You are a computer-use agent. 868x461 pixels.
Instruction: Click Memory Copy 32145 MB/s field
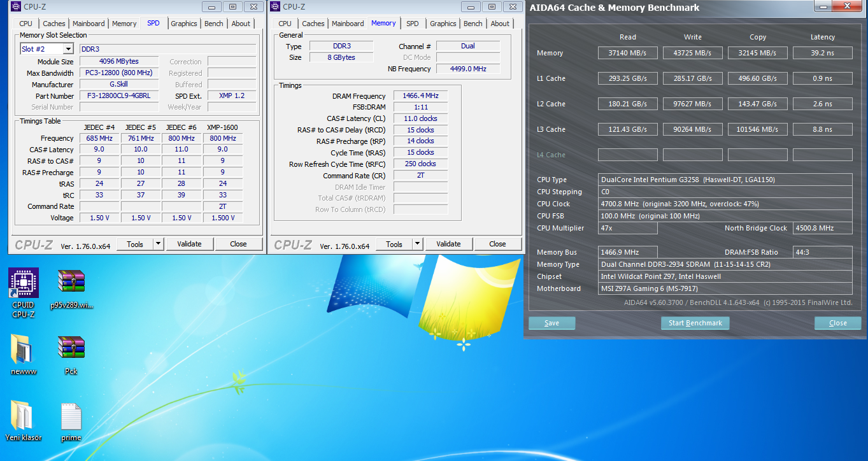click(x=758, y=53)
